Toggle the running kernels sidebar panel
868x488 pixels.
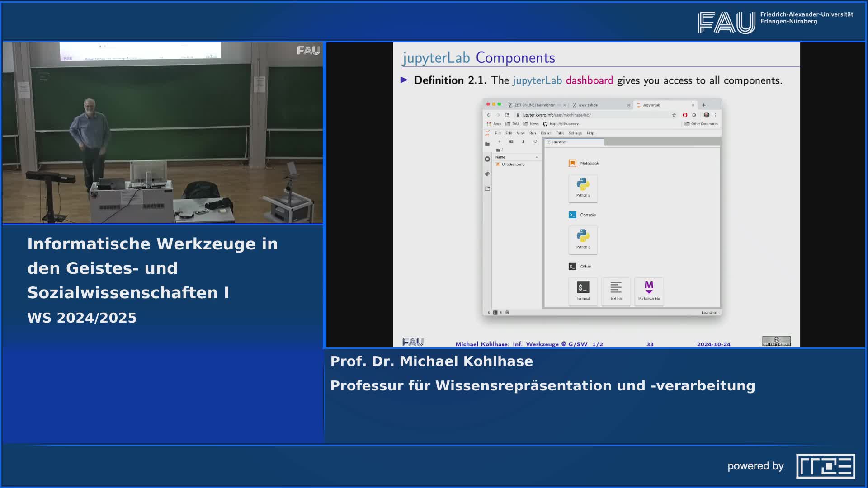pos(487,159)
